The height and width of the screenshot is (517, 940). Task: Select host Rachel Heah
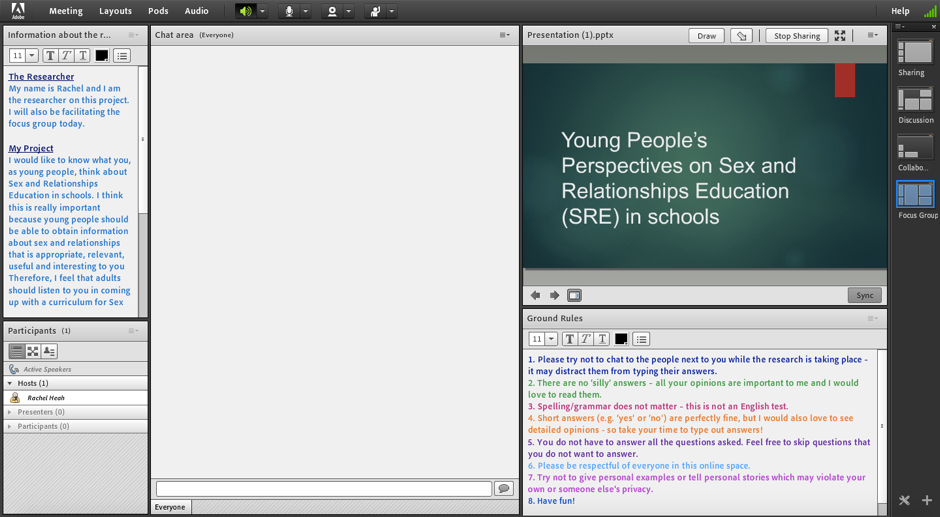click(x=76, y=398)
